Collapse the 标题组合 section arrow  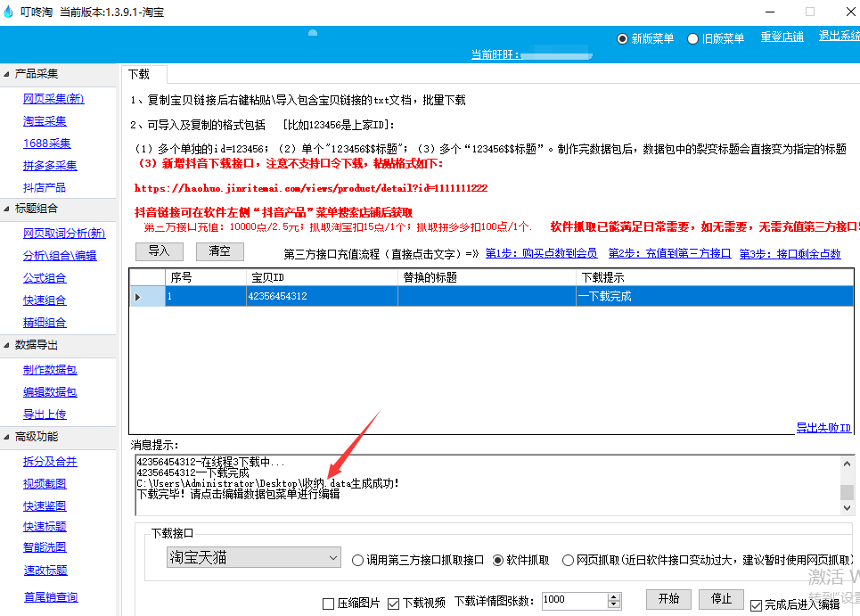[6, 209]
